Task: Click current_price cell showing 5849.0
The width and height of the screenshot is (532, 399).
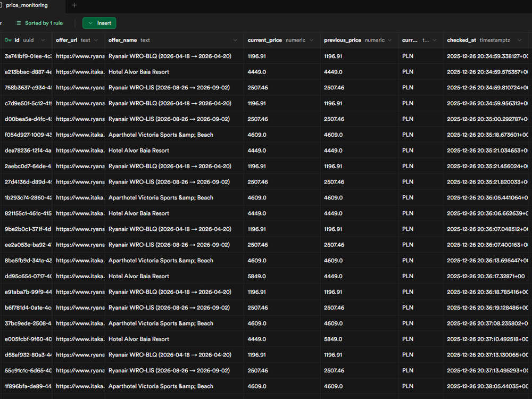Action: pos(282,276)
